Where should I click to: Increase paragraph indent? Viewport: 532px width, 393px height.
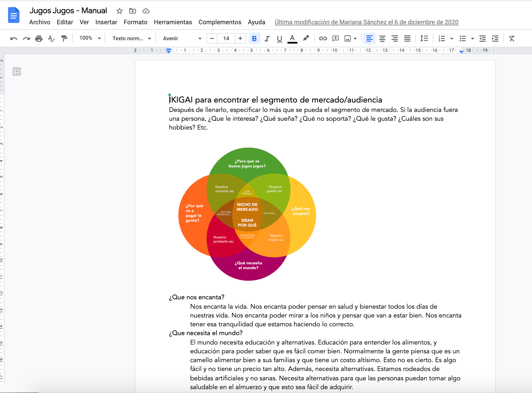[x=495, y=39]
